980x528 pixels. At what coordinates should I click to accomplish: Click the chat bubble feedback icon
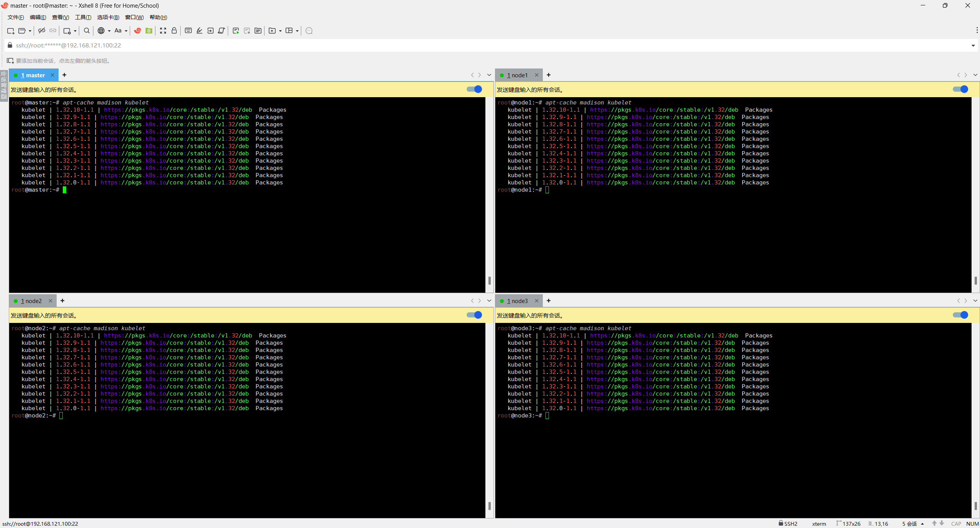[x=309, y=31]
